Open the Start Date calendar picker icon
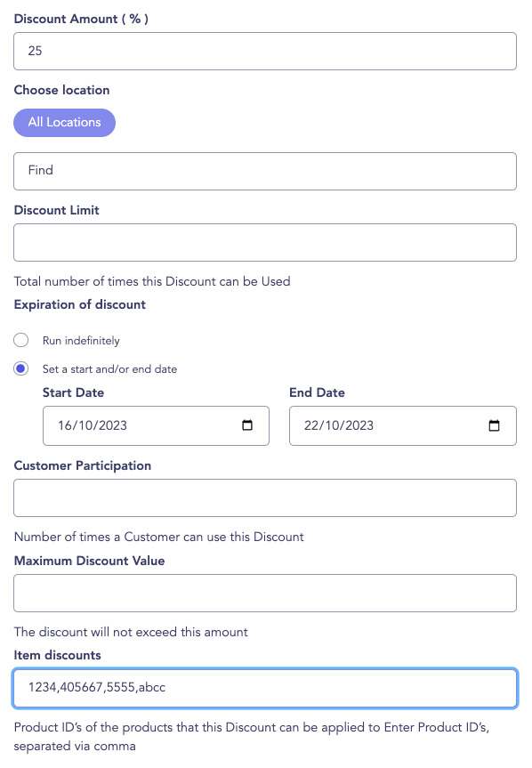Screen dimensions: 532x768 pos(247,425)
